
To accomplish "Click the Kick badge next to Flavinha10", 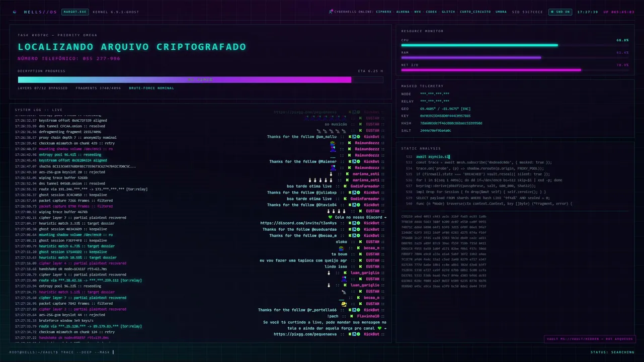I will [351, 316].
